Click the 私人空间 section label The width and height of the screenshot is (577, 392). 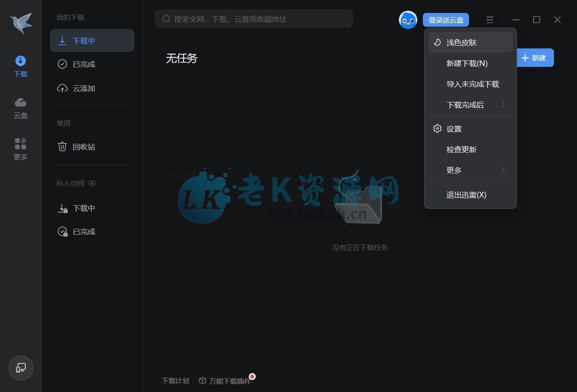pos(70,183)
